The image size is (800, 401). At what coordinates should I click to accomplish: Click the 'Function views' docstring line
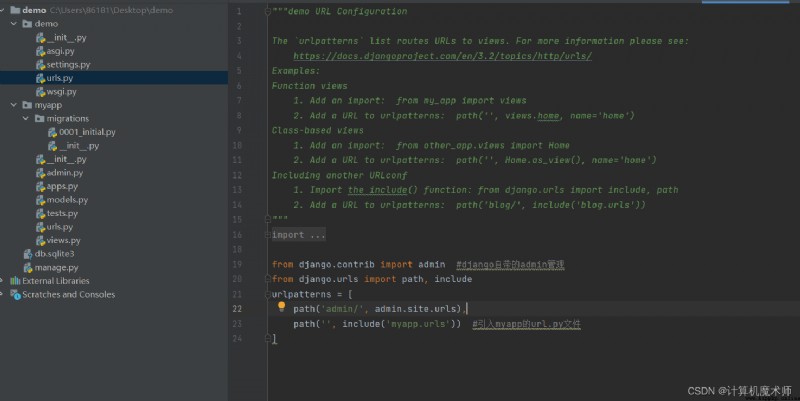tap(310, 86)
